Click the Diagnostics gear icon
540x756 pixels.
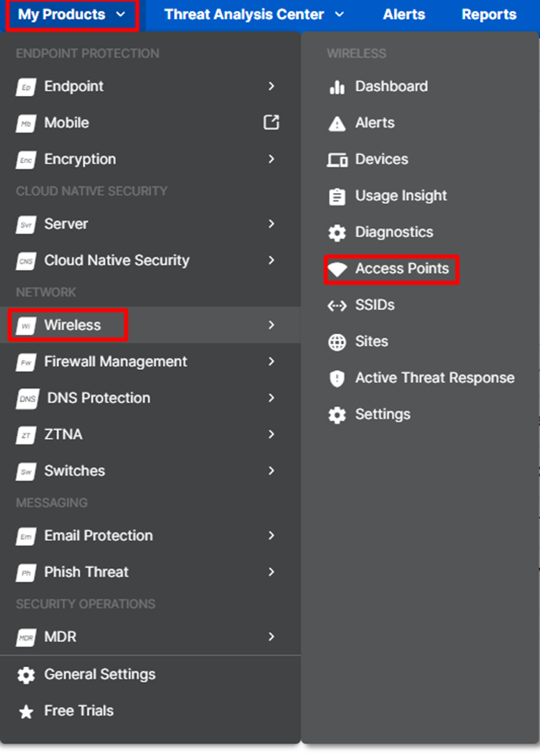337,232
